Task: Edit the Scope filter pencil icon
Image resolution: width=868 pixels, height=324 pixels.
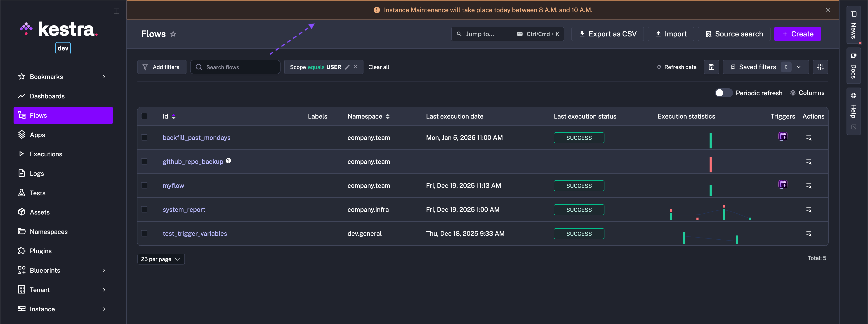Action: point(347,67)
